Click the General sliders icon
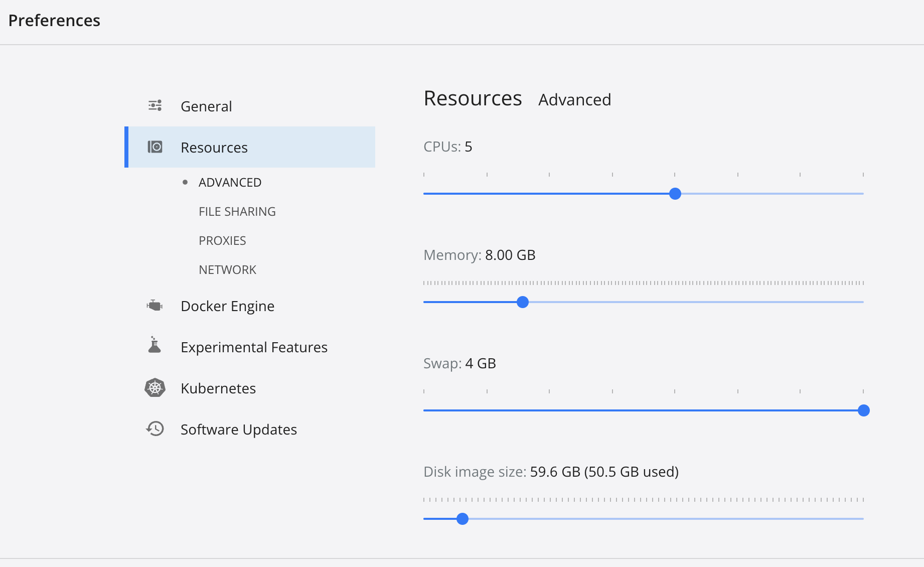The width and height of the screenshot is (924, 567). [x=155, y=105]
